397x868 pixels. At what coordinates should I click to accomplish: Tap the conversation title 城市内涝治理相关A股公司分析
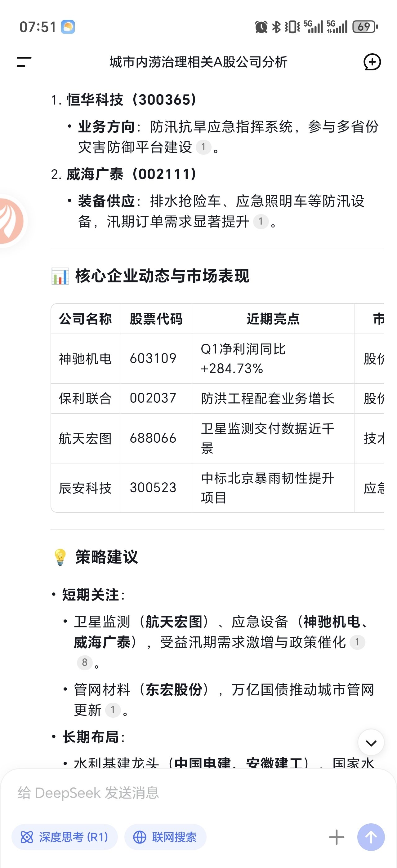point(198,62)
